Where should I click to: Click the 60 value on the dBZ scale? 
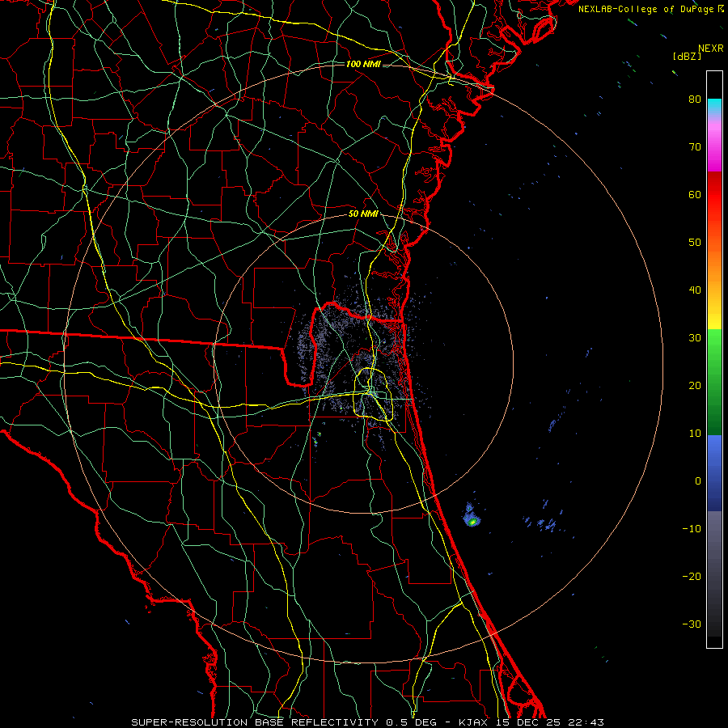[x=695, y=194]
